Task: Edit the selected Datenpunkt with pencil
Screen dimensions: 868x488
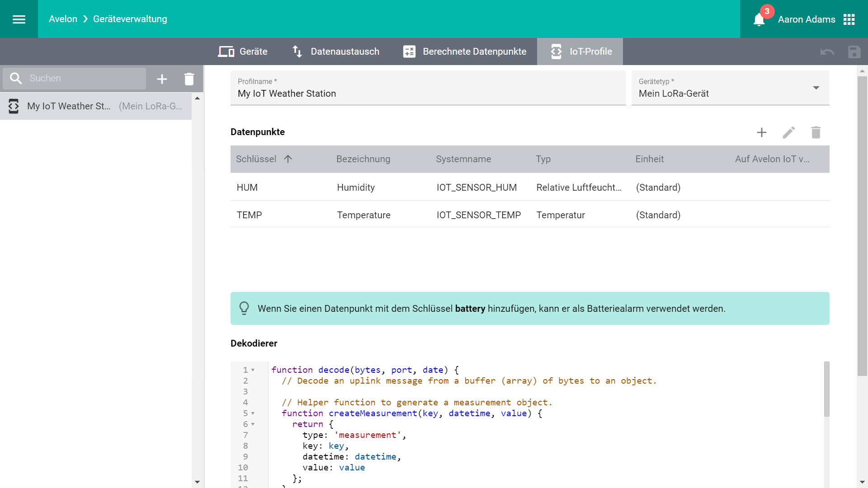Action: pyautogui.click(x=789, y=132)
